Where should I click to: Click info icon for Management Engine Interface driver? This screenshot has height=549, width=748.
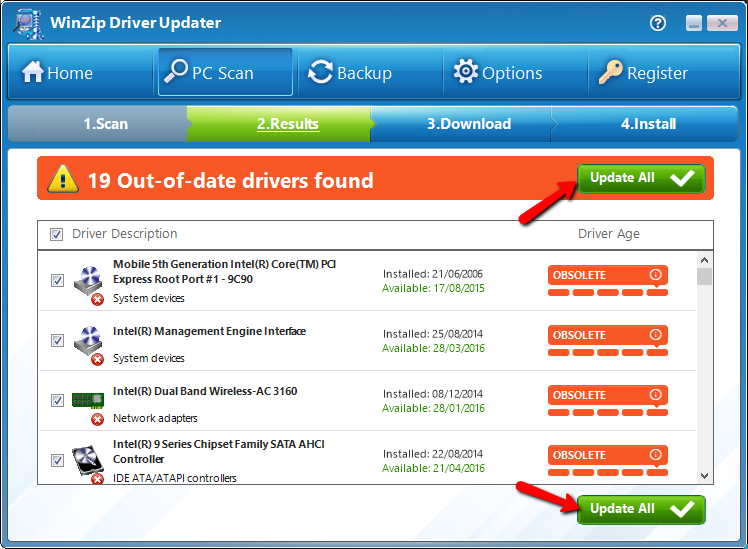click(x=656, y=335)
